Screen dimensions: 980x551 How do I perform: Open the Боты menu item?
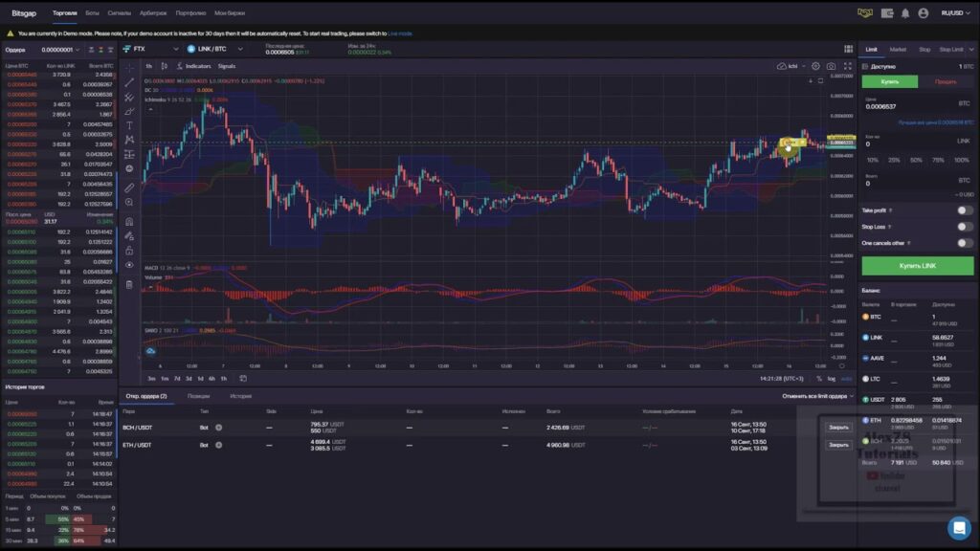pyautogui.click(x=92, y=13)
